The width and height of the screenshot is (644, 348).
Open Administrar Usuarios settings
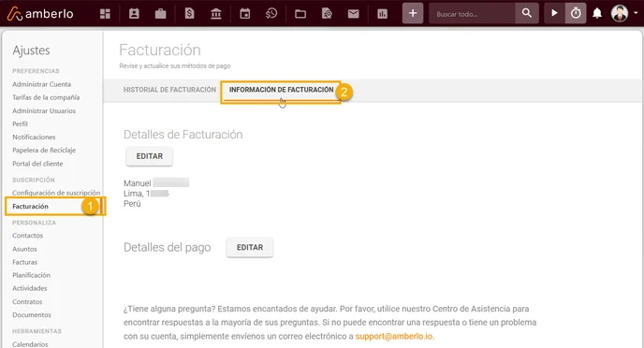[x=44, y=110]
